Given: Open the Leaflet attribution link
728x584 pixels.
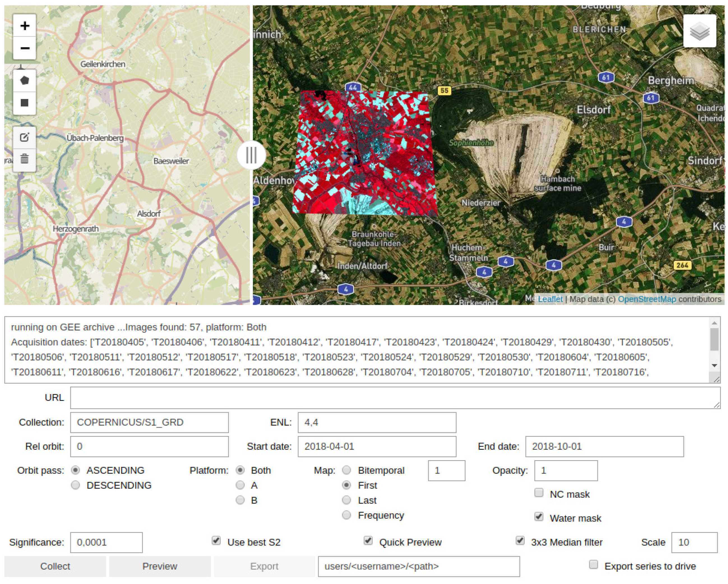Looking at the screenshot, I should (550, 299).
